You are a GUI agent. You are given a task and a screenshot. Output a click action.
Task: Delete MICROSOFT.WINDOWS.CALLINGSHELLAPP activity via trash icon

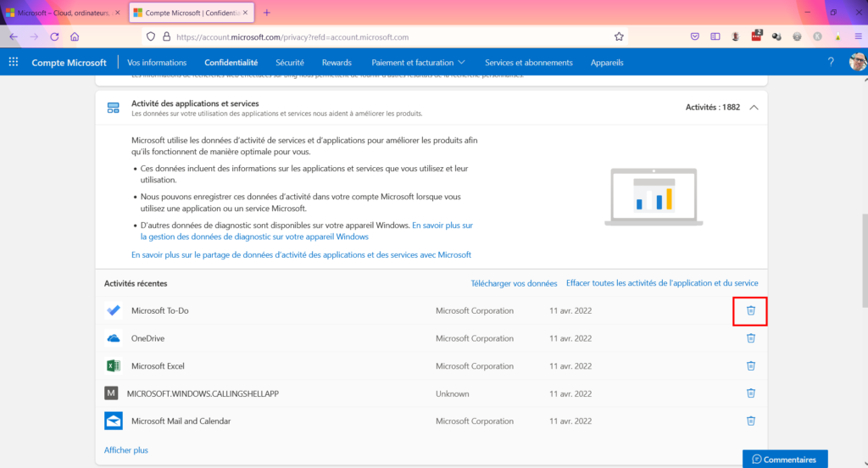751,393
